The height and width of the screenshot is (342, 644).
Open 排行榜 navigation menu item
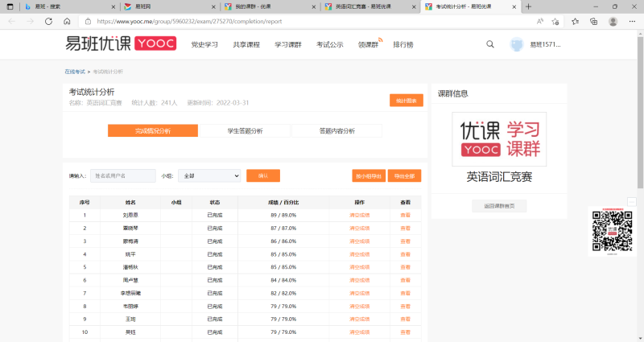pyautogui.click(x=403, y=45)
